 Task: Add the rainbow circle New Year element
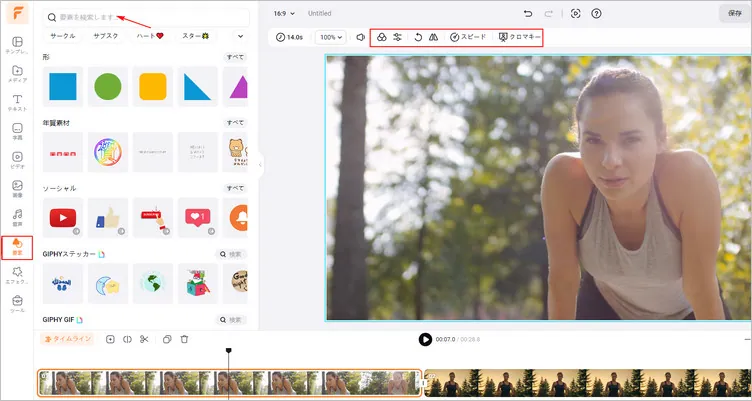point(108,152)
